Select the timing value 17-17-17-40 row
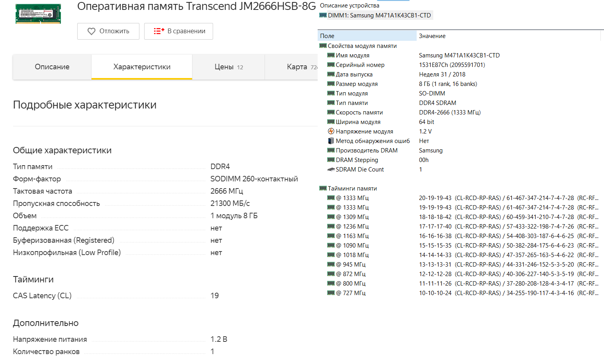The height and width of the screenshot is (364, 604). tap(509, 227)
